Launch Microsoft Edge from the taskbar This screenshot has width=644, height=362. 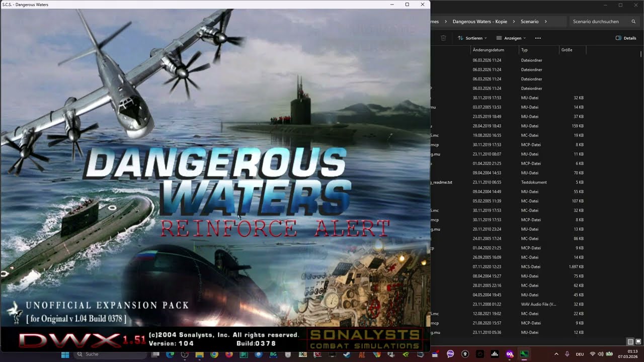click(170, 354)
